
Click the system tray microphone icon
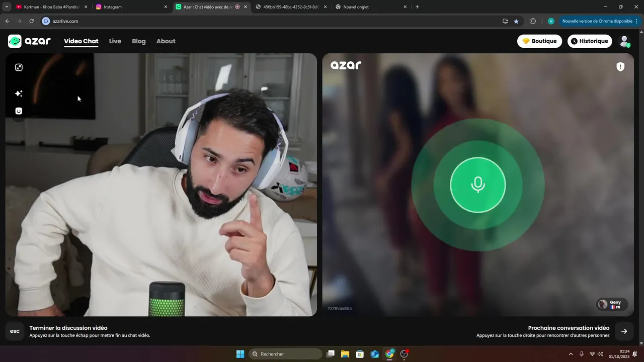(582, 354)
